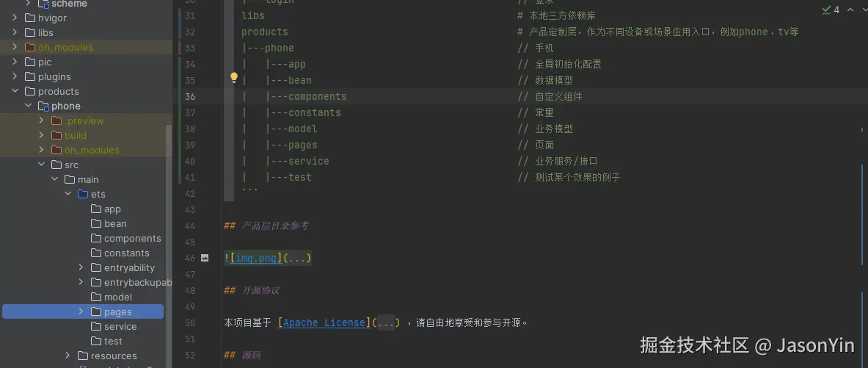This screenshot has width=868, height=368.
Task: Click the plugins folder icon
Action: pos(30,76)
